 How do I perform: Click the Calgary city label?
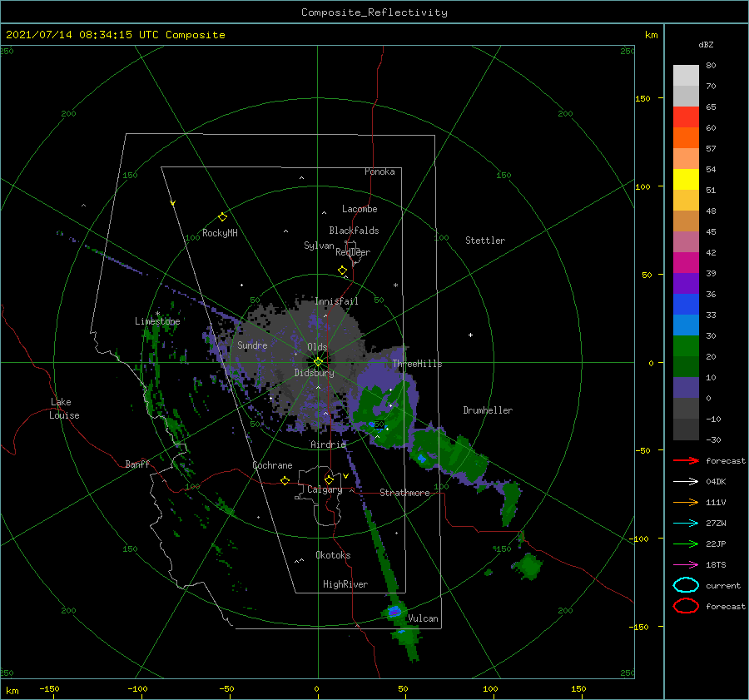(325, 489)
